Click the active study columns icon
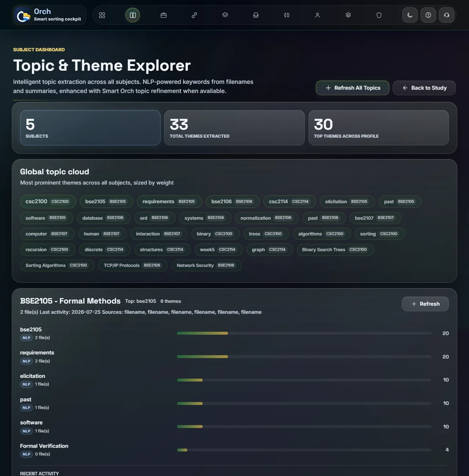The width and height of the screenshot is (469, 476). (133, 15)
